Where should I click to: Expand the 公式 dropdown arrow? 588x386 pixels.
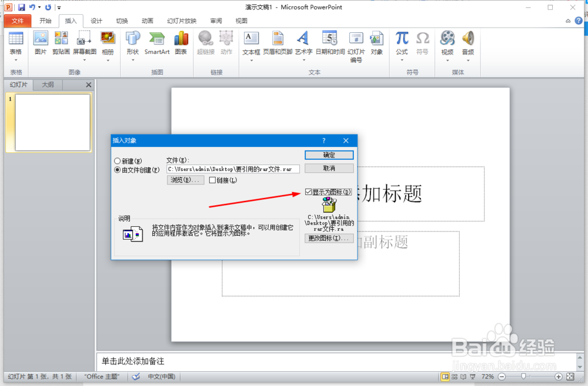(402, 60)
